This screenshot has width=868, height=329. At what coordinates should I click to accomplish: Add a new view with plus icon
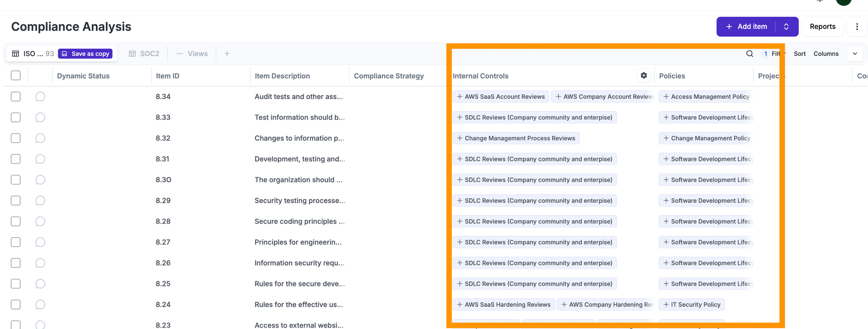227,53
